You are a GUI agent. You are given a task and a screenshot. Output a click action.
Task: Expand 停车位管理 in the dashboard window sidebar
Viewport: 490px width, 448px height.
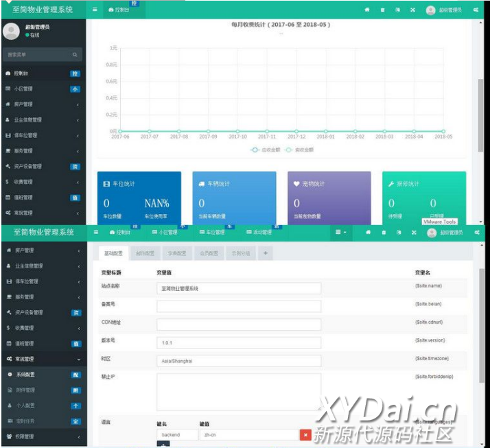click(44, 135)
